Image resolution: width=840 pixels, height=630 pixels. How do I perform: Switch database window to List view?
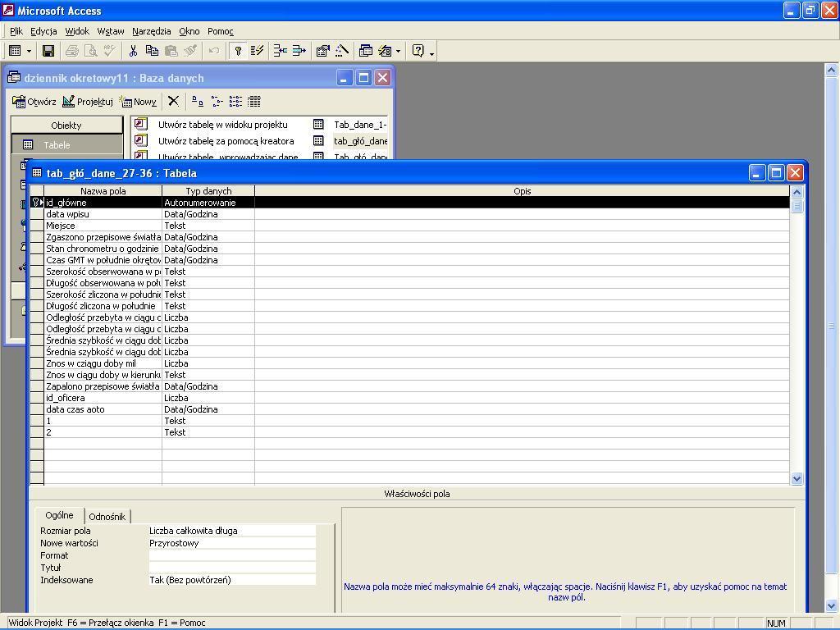[x=235, y=101]
